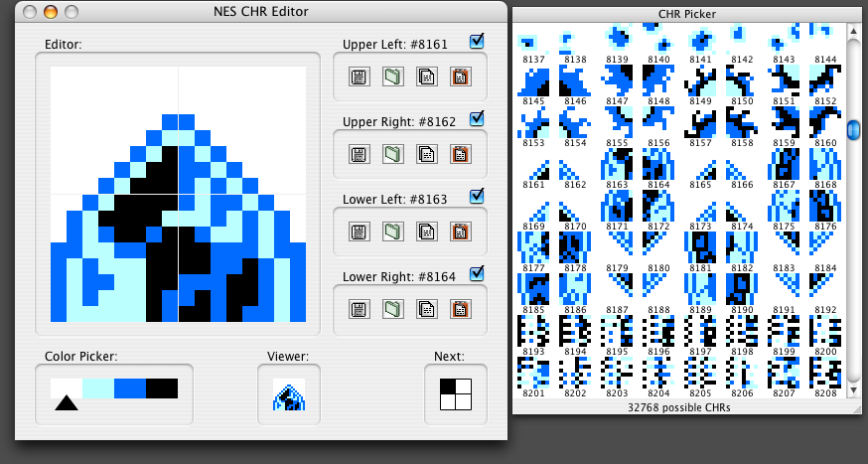The image size is (868, 464).
Task: Click the save icon under Lower Right #8164
Action: point(360,309)
